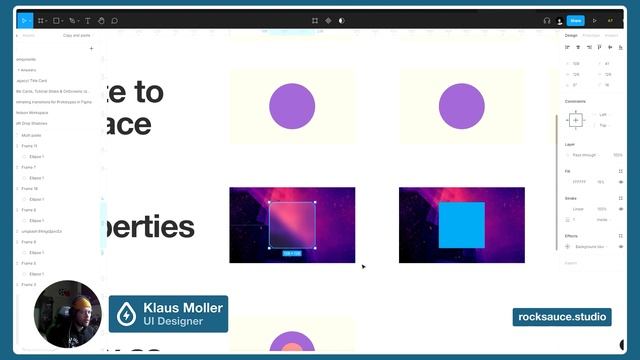Select the blurred glass square on canvas
This screenshot has height=360, width=640.
point(292,225)
